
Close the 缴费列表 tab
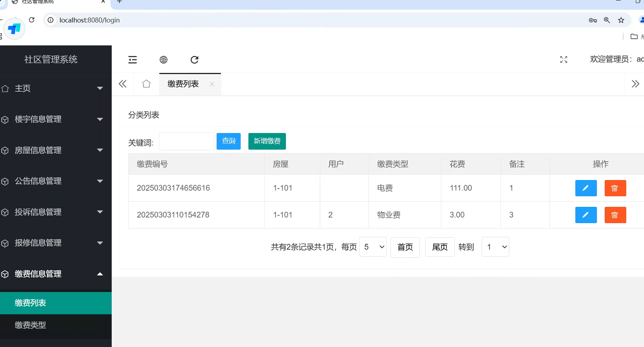point(212,84)
